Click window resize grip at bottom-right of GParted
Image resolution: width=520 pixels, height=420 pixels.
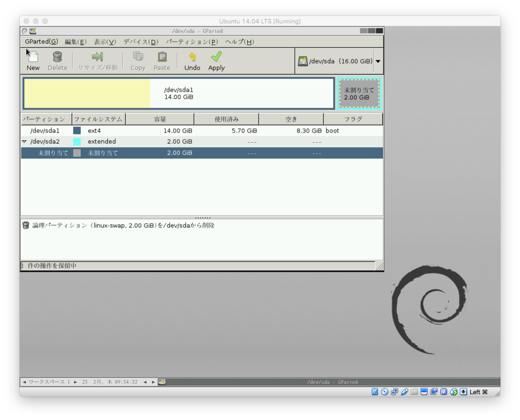[x=380, y=266]
